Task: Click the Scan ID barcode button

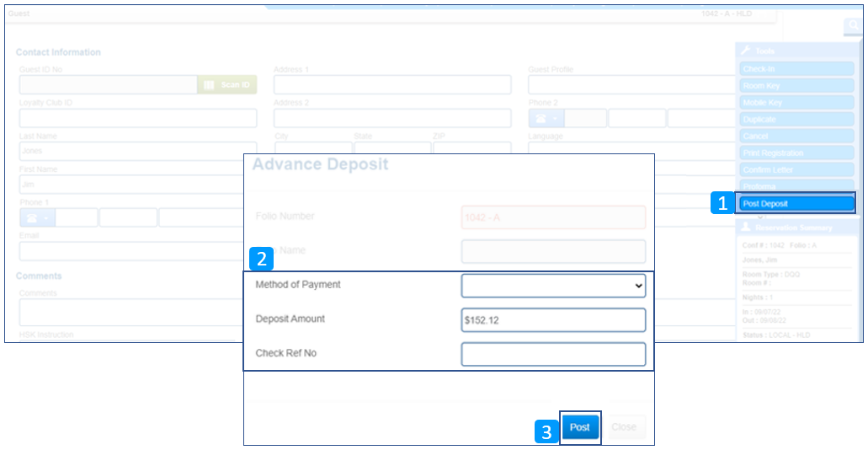Action: point(227,84)
